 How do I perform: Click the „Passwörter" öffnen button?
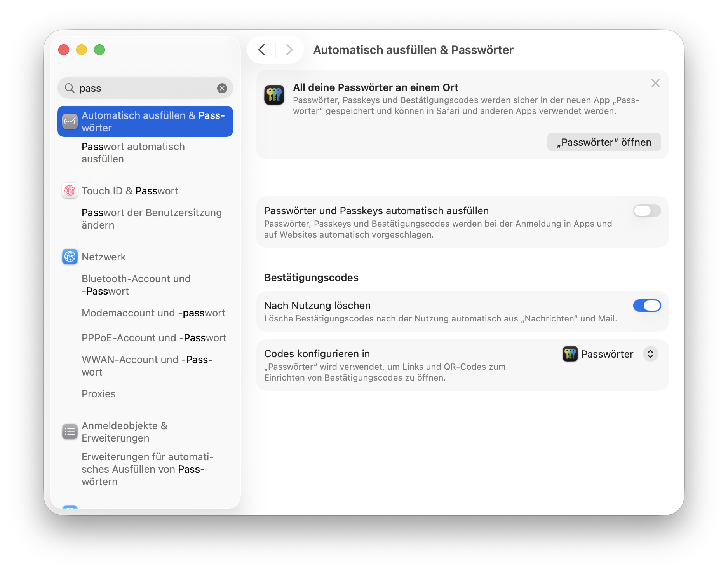tap(604, 142)
